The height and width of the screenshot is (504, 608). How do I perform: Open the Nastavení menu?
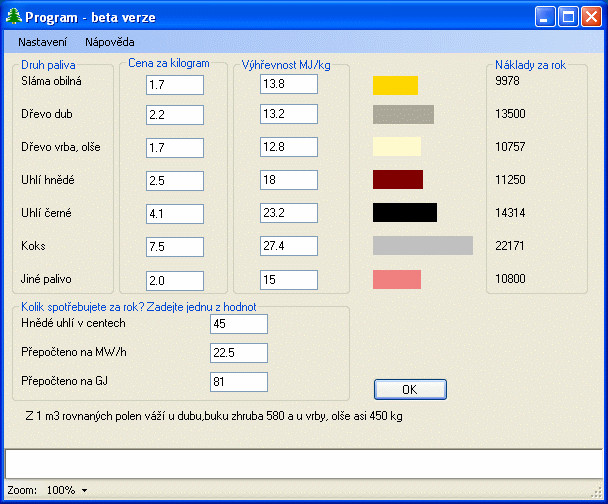tap(43, 42)
